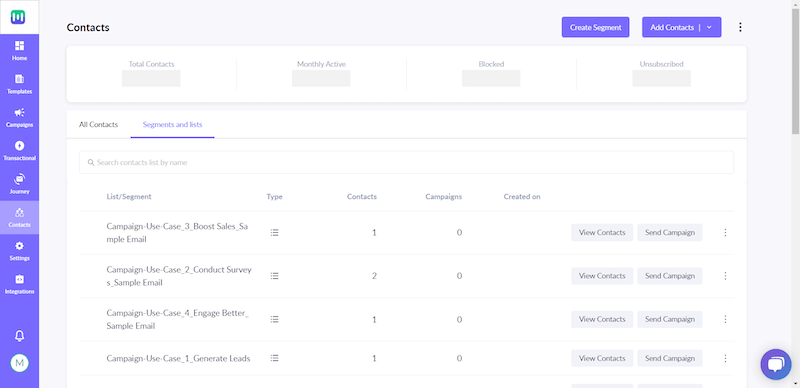Send Campaign to Boost Sales list
Viewport: 800px width, 388px height.
point(670,232)
